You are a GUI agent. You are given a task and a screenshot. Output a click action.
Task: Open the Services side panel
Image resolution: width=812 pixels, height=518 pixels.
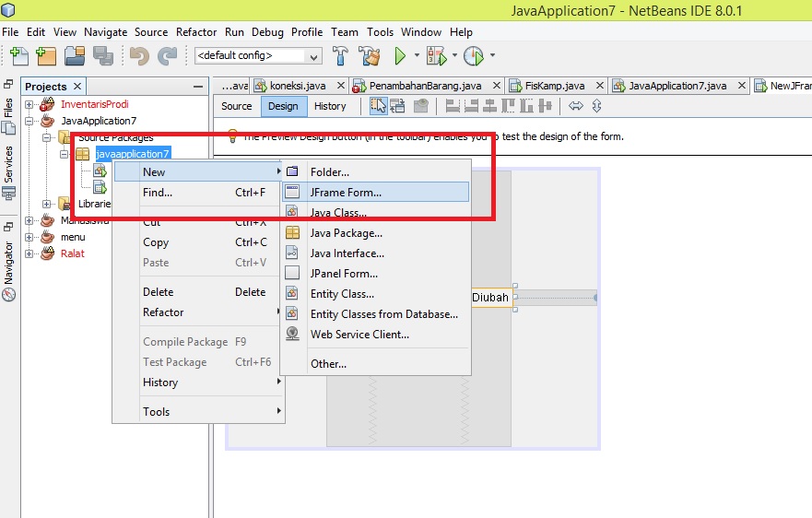[x=8, y=173]
